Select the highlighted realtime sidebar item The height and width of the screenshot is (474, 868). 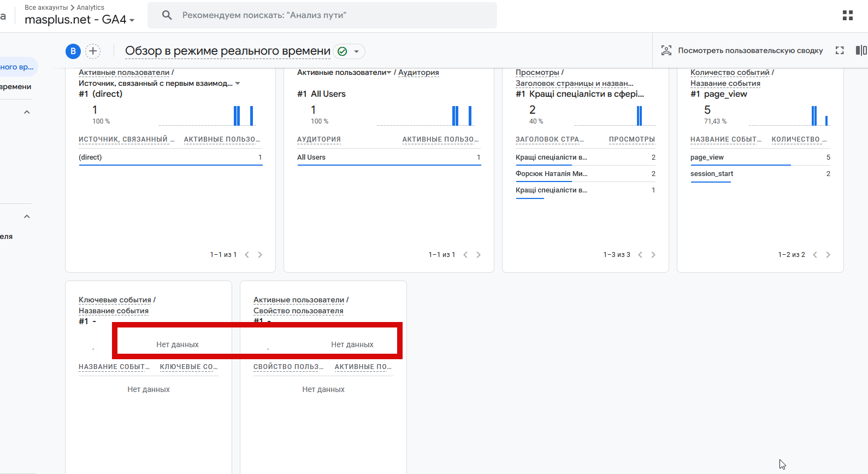click(18, 67)
